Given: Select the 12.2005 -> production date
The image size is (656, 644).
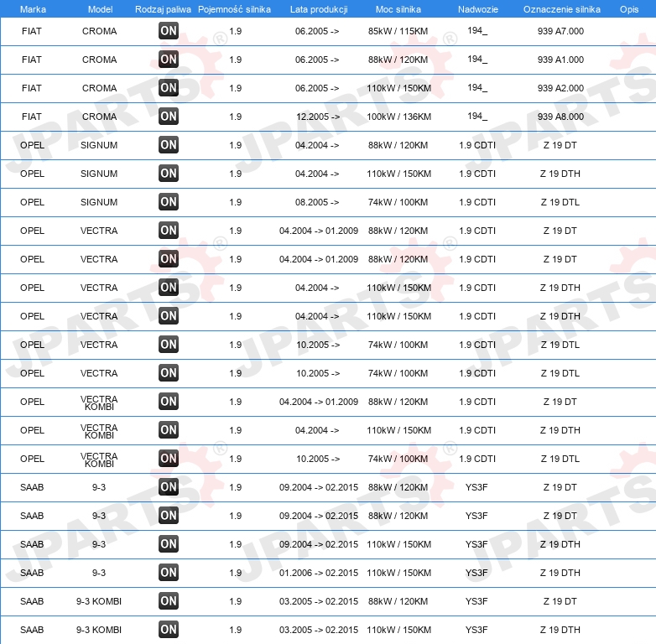Looking at the screenshot, I should (x=318, y=117).
